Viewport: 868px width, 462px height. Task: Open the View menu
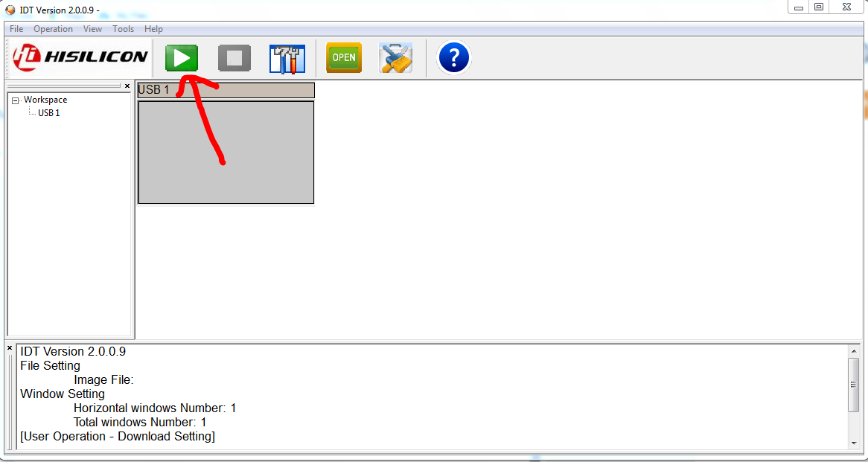coord(92,29)
